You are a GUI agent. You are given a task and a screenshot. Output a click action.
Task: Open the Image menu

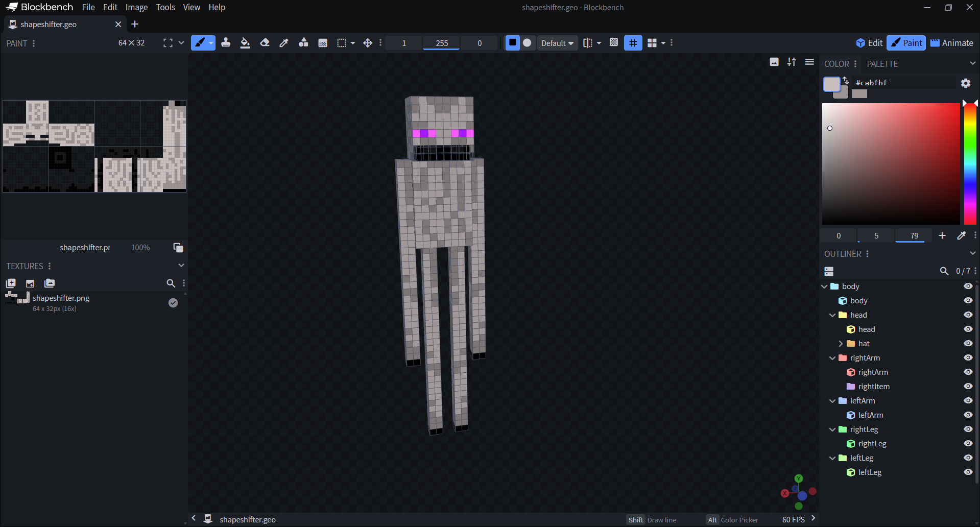tap(136, 7)
